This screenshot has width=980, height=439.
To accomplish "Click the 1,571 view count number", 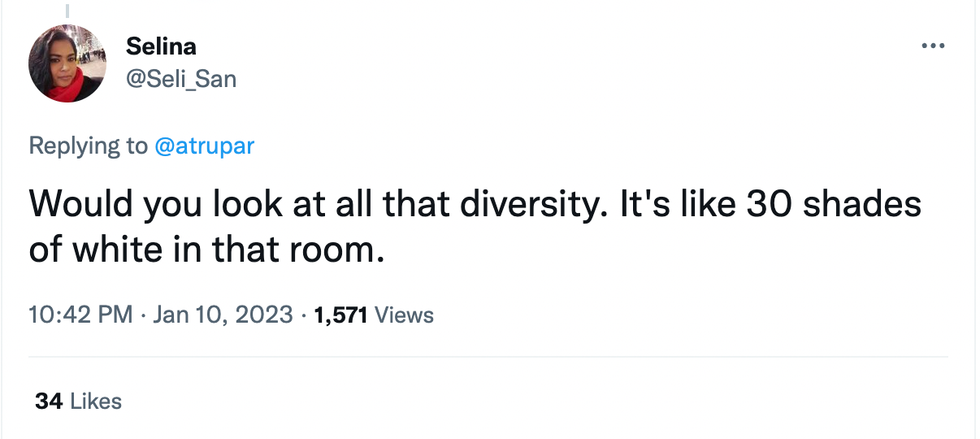I will (341, 315).
